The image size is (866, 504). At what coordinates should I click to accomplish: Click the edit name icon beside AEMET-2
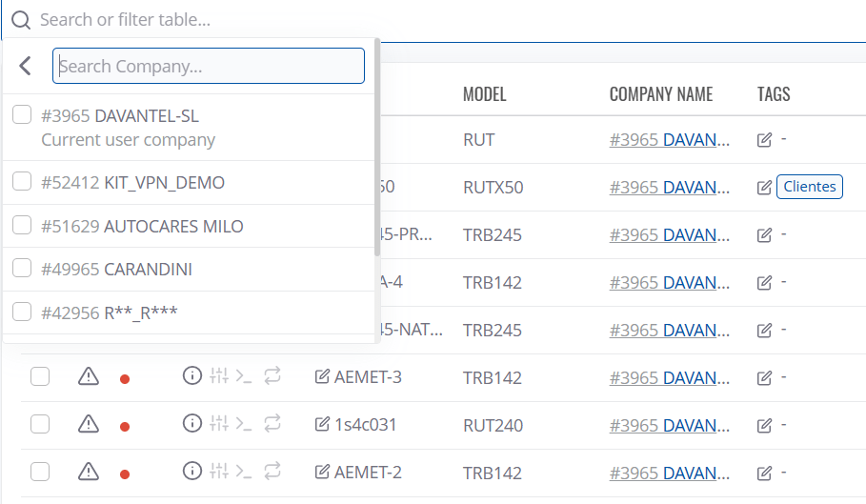[x=322, y=472]
